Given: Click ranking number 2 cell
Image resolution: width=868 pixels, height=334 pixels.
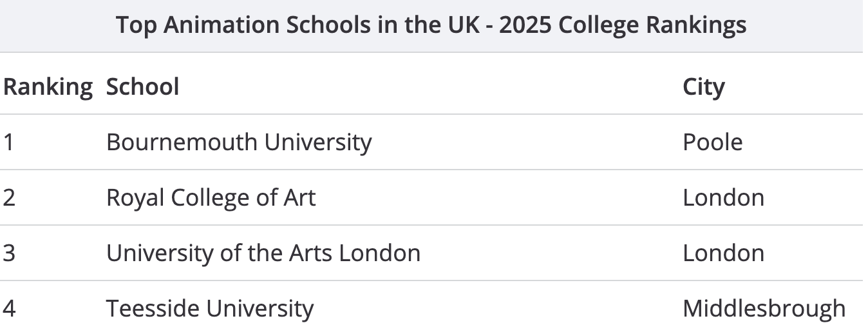Looking at the screenshot, I should click(x=9, y=197).
